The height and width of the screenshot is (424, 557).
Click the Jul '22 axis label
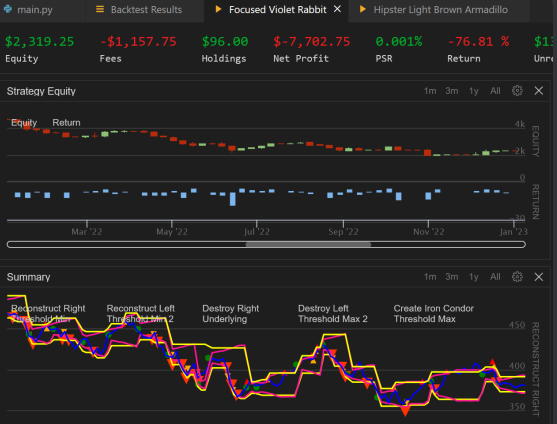pyautogui.click(x=256, y=232)
